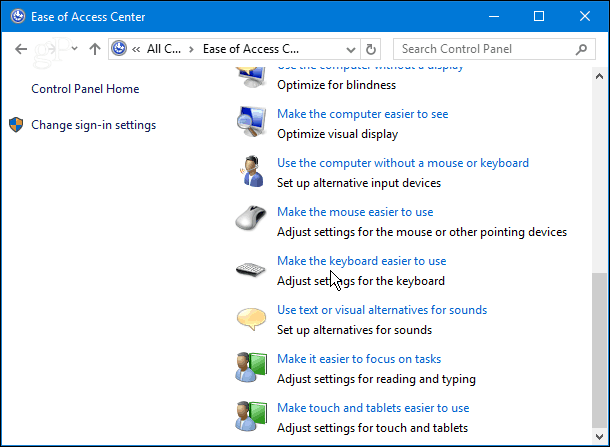Click the scrollbar down arrow
Screen dimensions: 610x447
click(x=599, y=436)
